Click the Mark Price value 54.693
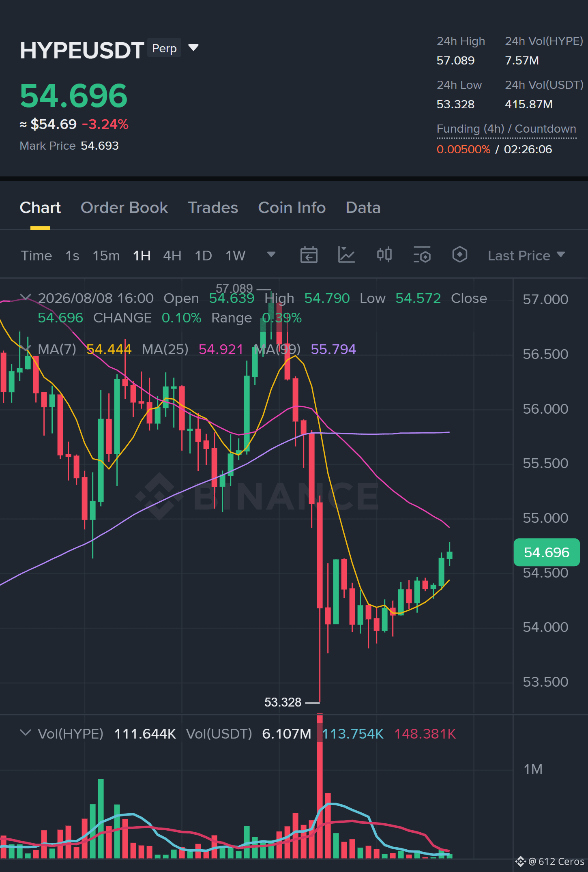This screenshot has width=588, height=872. 100,146
